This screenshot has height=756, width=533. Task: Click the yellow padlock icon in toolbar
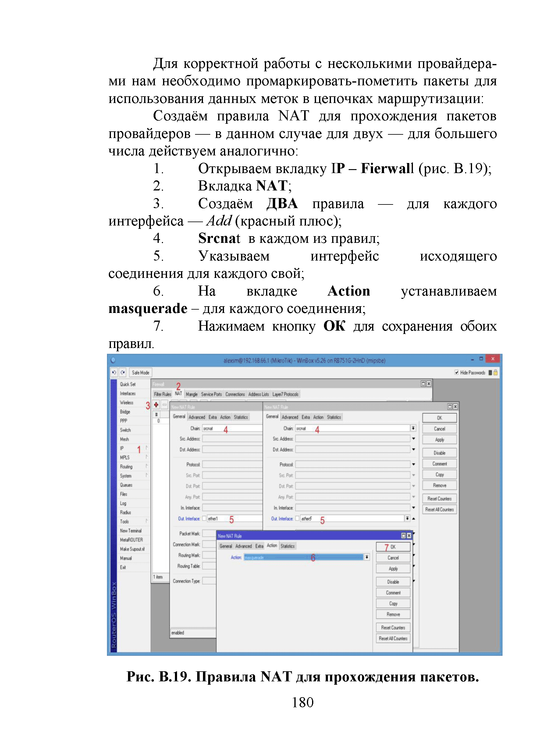(496, 372)
